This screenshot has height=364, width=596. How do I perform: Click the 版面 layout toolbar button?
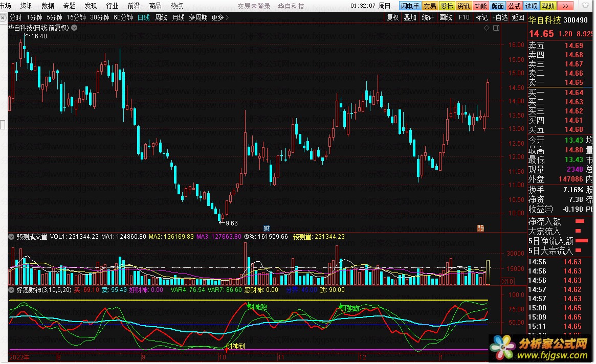coord(497,6)
